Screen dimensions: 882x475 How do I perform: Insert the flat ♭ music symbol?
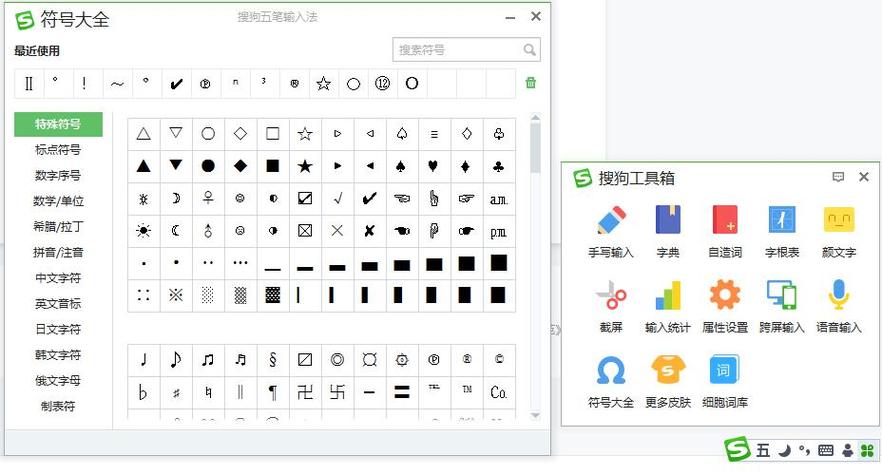(143, 392)
